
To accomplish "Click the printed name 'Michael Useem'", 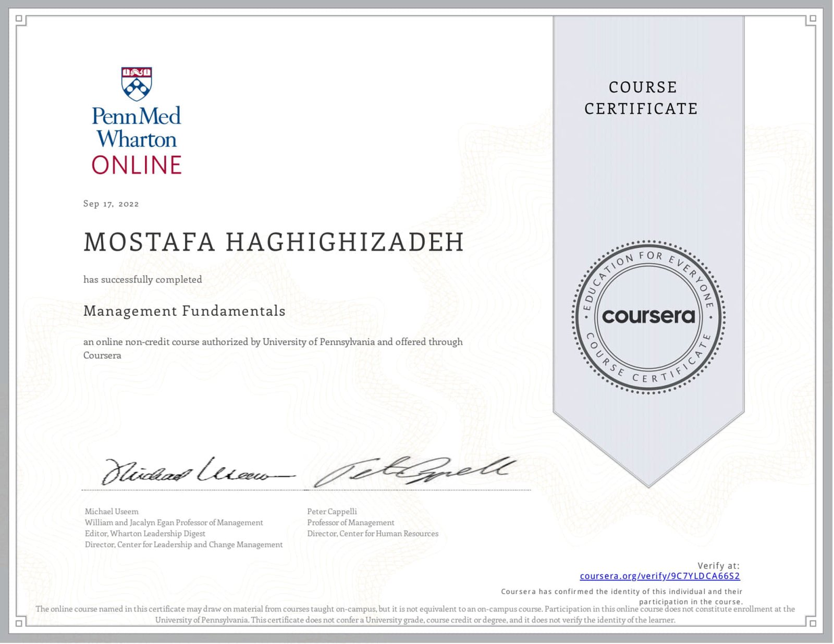I will click(x=112, y=511).
